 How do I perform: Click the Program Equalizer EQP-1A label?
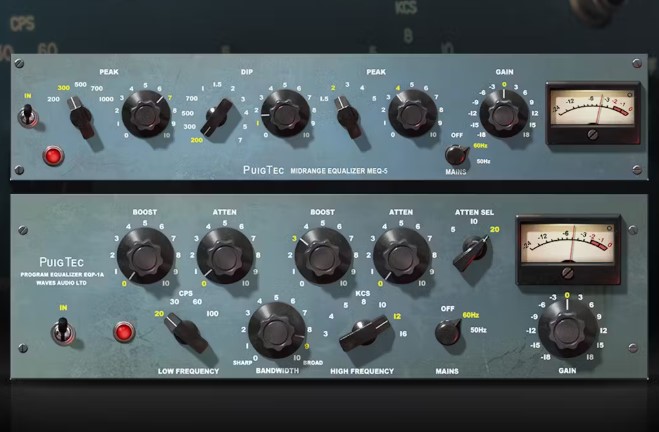point(62,274)
